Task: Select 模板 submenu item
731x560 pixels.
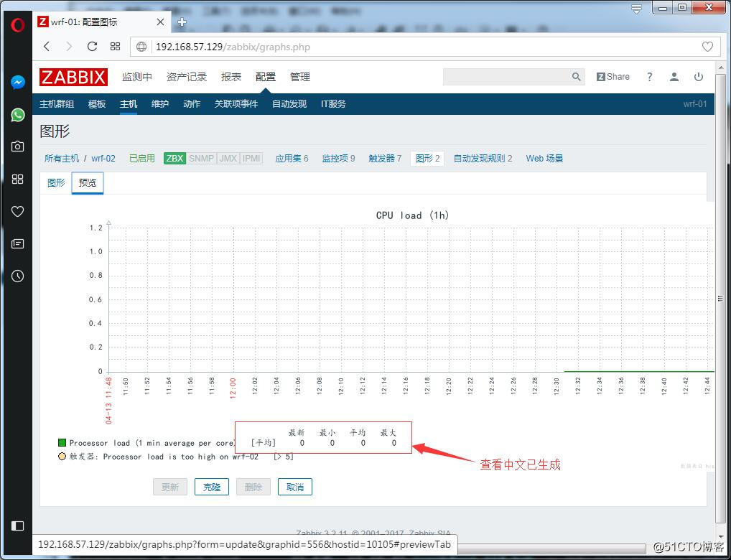Action: pyautogui.click(x=97, y=104)
